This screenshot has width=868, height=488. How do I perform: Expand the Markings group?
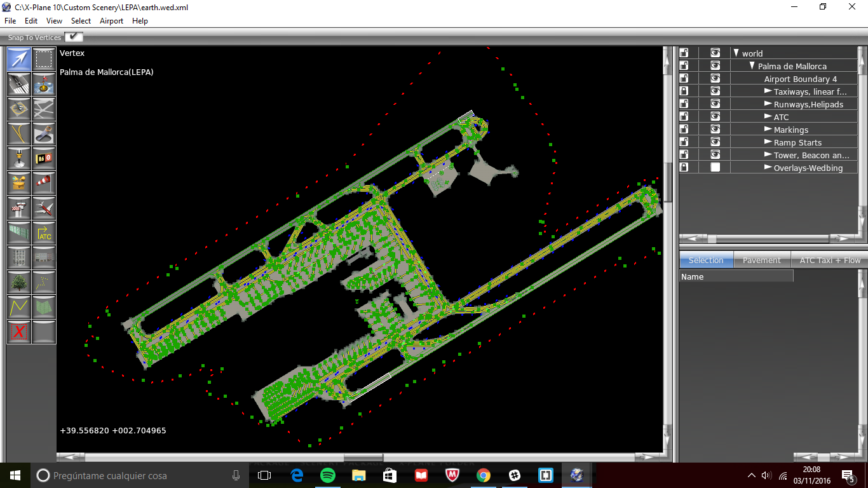click(768, 130)
